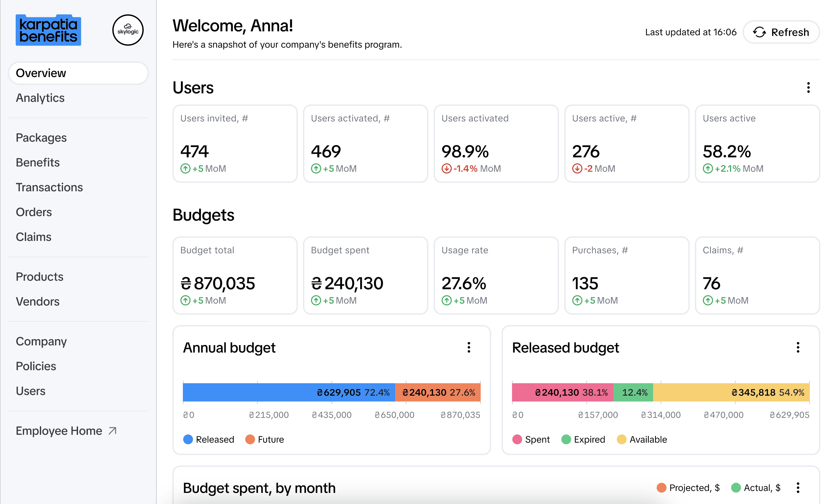Screen dimensions: 834x504
Task: Click the yellow Available bar segment ₴345,818
Action: (731, 392)
